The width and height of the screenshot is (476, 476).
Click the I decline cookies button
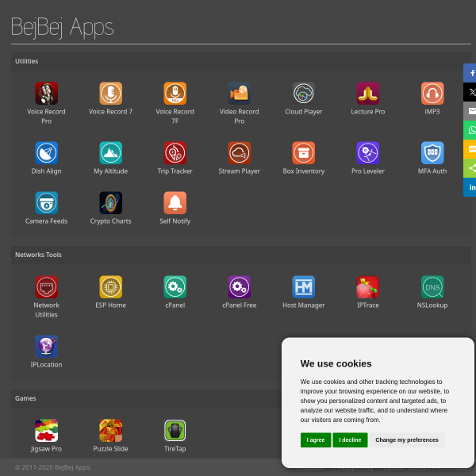pos(350,440)
